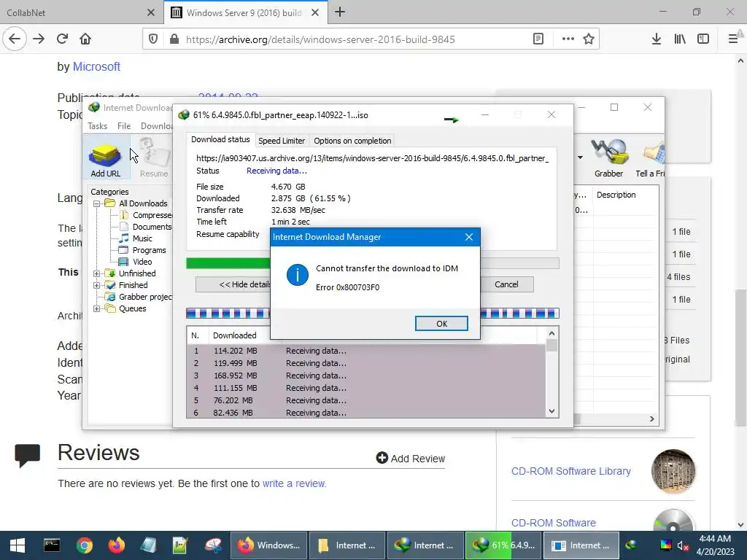This screenshot has height=560, width=747.
Task: Open the Firefox library icon
Action: click(680, 39)
